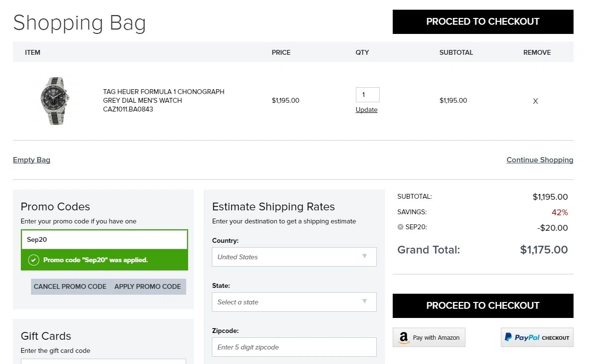The image size is (591, 364).
Task: Open the Country dropdown
Action: coord(294,257)
